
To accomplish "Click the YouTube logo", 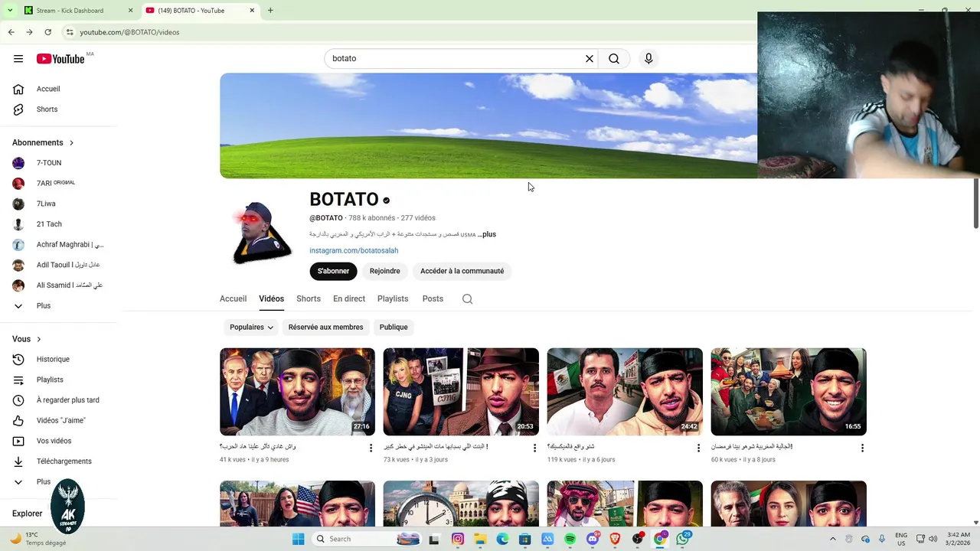I will coord(60,59).
